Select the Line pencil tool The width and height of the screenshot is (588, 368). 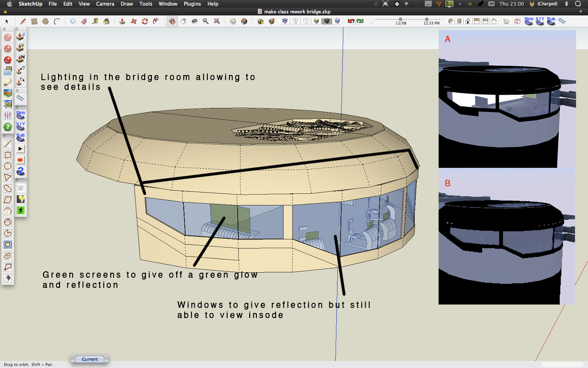[x=23, y=21]
